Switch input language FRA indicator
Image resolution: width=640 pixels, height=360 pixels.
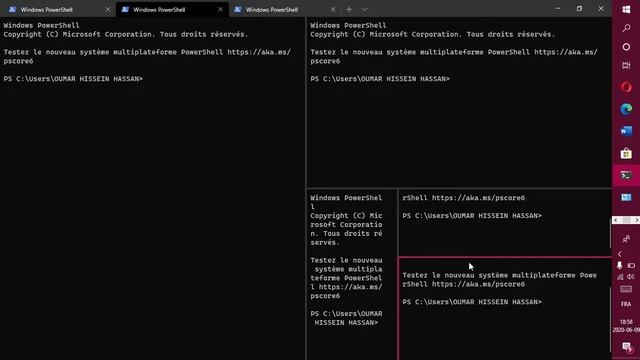point(626,304)
